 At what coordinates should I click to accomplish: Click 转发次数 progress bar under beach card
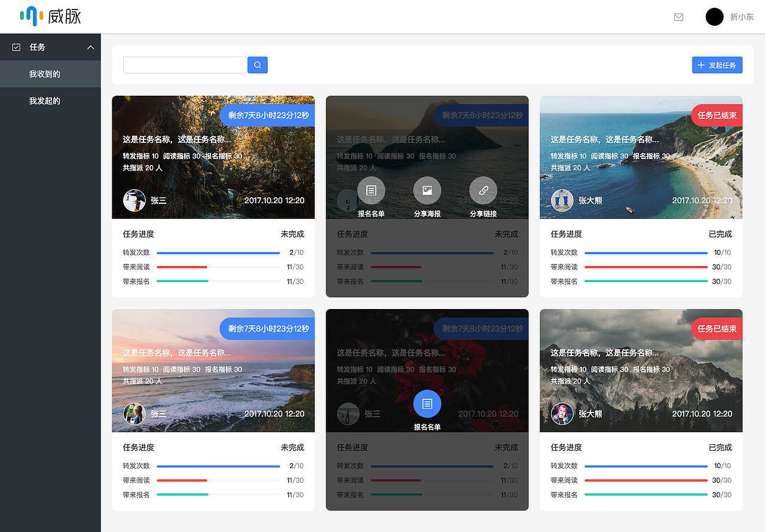pyautogui.click(x=646, y=253)
